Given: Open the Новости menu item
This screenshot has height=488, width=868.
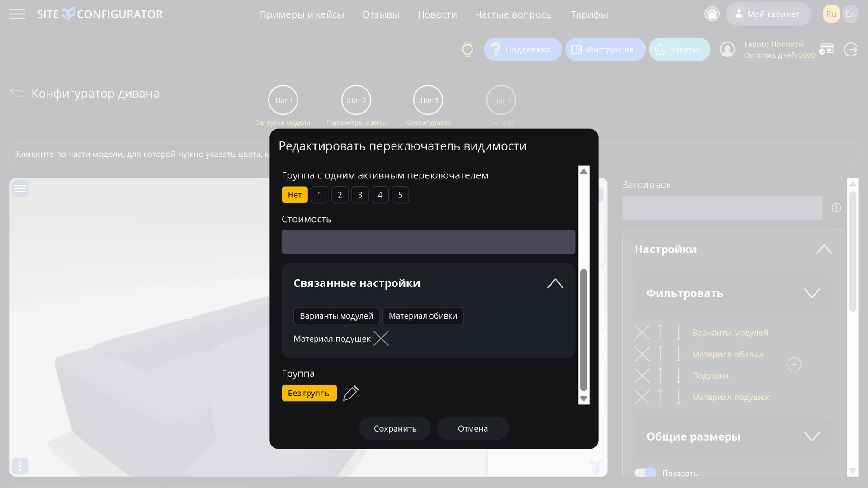Looking at the screenshot, I should pos(437,14).
